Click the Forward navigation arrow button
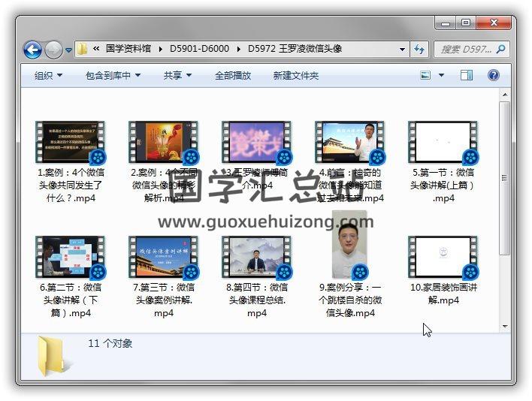The image size is (532, 401). pyautogui.click(x=53, y=50)
